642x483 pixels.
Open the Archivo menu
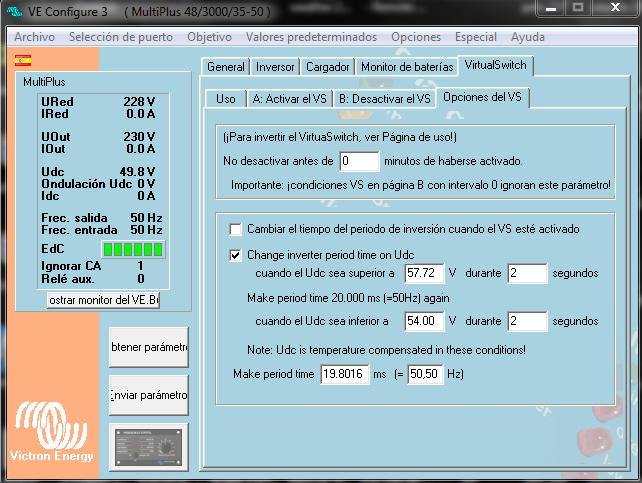34,37
